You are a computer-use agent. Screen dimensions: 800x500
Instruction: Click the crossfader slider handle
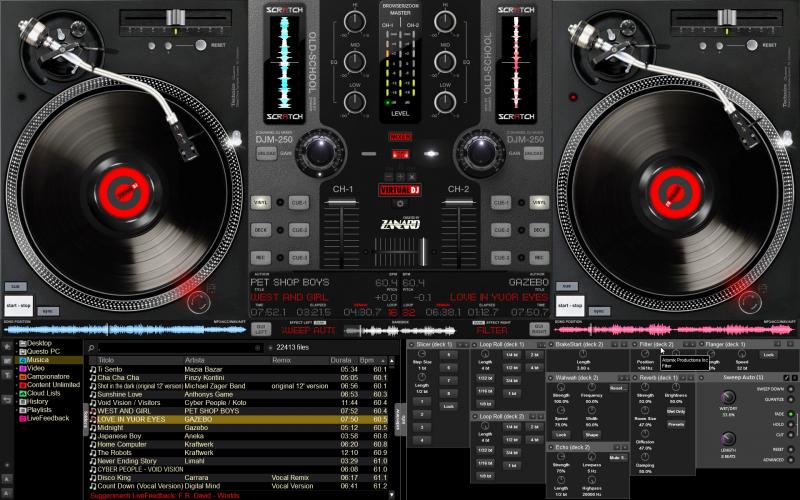click(423, 252)
